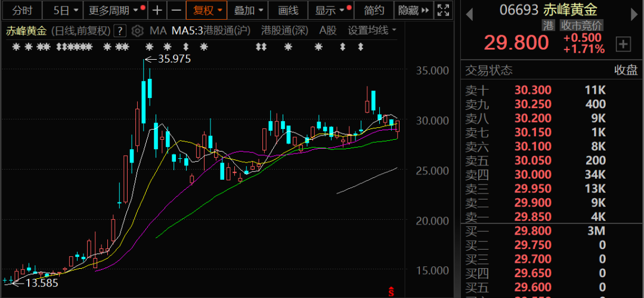Select 卖八 price 30.200
This screenshot has height=298, width=644.
point(532,118)
